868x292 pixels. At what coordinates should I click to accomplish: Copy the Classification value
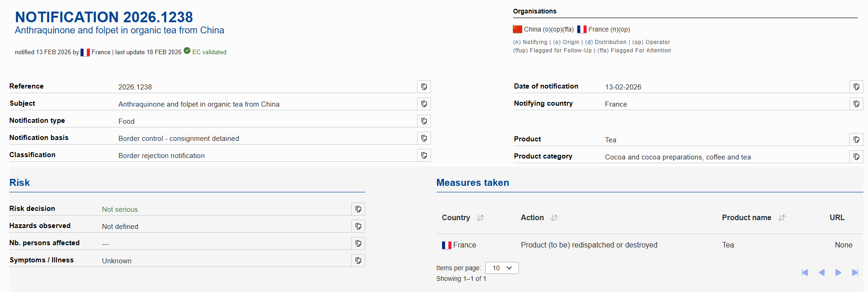(x=424, y=155)
